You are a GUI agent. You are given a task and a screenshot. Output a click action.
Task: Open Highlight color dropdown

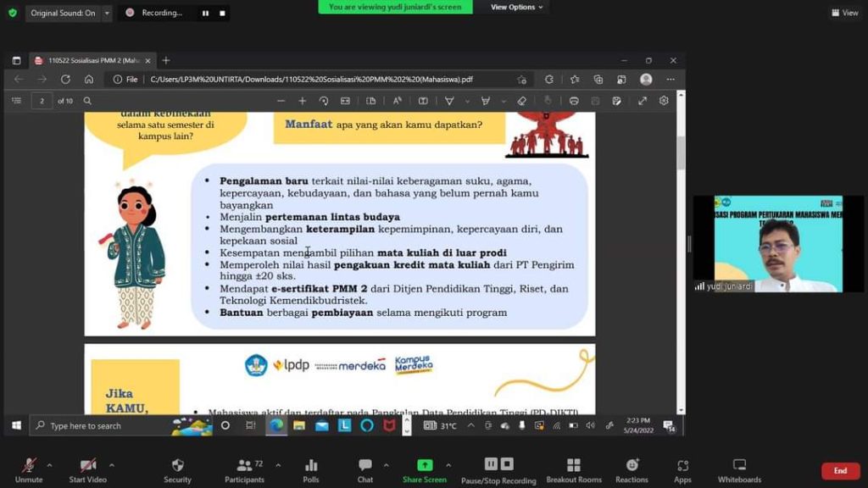[504, 102]
